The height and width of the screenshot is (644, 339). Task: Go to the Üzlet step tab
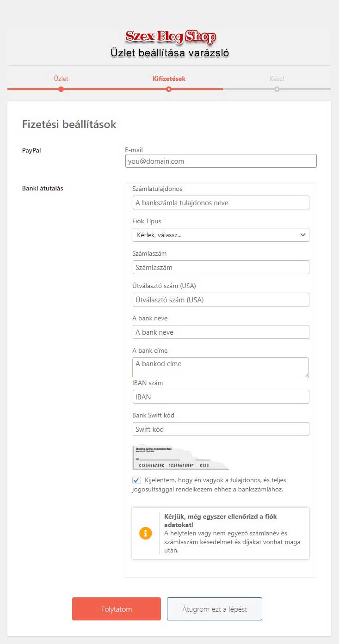[61, 79]
